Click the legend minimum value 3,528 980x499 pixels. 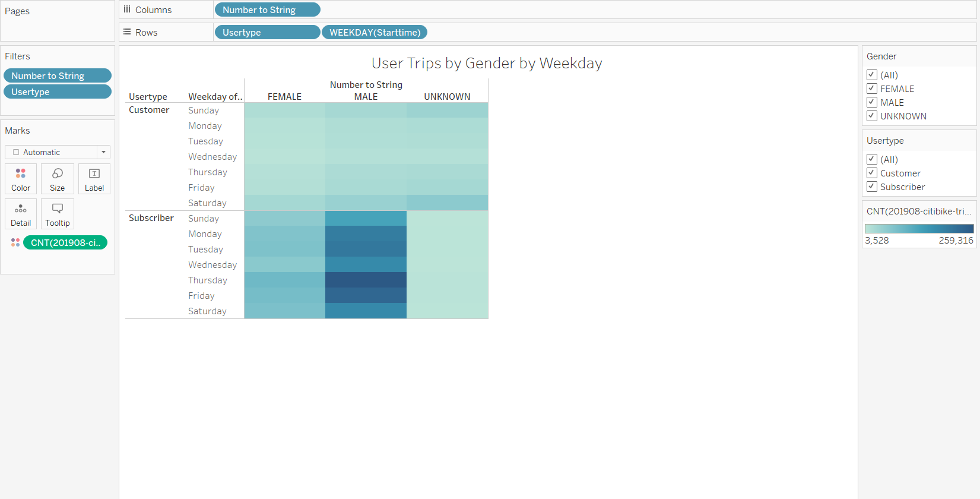(877, 241)
